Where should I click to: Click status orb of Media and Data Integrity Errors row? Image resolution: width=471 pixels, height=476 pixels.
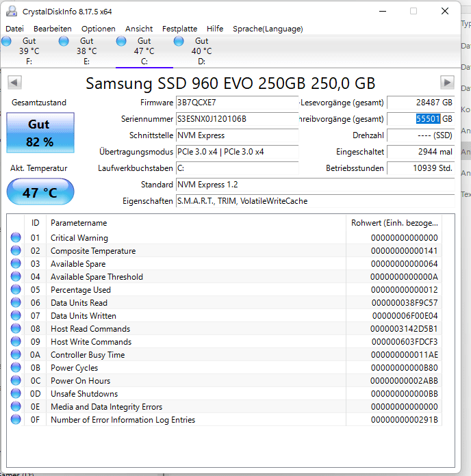16,406
